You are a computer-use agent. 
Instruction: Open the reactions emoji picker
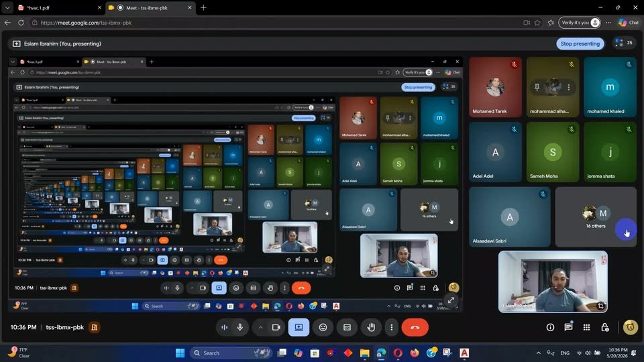pyautogui.click(x=323, y=327)
